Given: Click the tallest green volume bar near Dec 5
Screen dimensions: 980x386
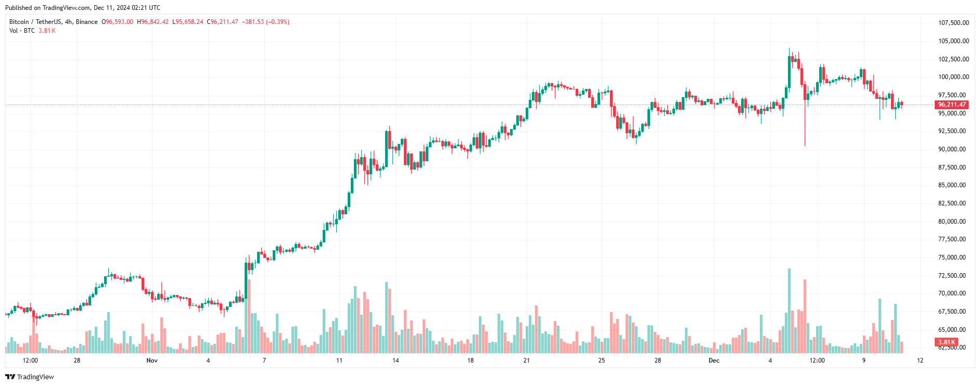Looking at the screenshot, I should coord(789,311).
